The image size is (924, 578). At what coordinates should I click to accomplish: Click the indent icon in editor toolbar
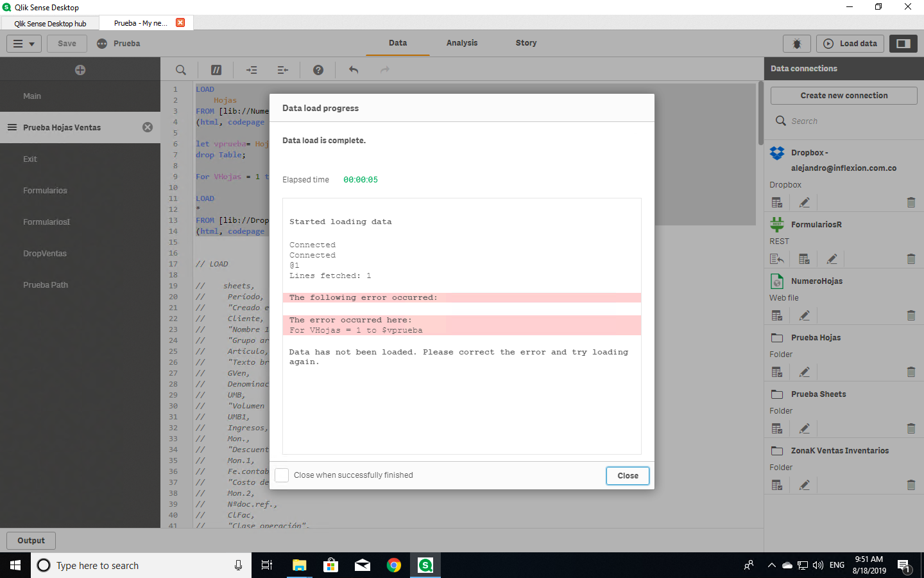252,70
